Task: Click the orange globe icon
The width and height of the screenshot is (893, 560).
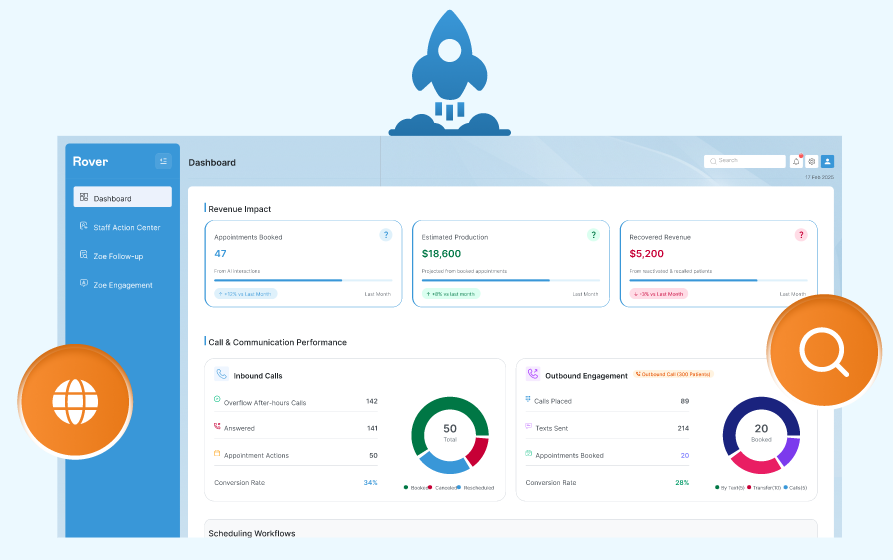Action: pyautogui.click(x=75, y=402)
